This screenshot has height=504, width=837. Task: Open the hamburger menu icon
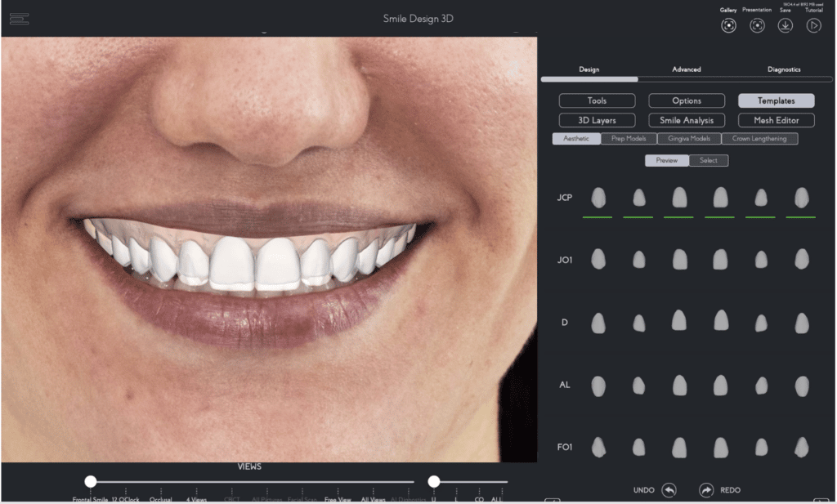(20, 19)
